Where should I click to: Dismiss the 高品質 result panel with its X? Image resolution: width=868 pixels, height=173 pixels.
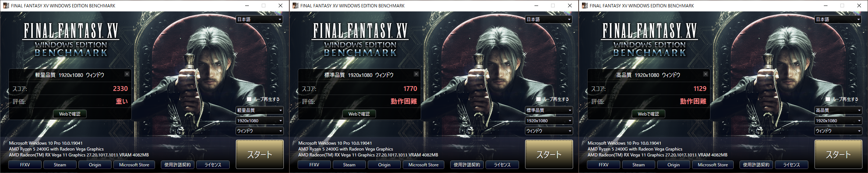point(705,74)
